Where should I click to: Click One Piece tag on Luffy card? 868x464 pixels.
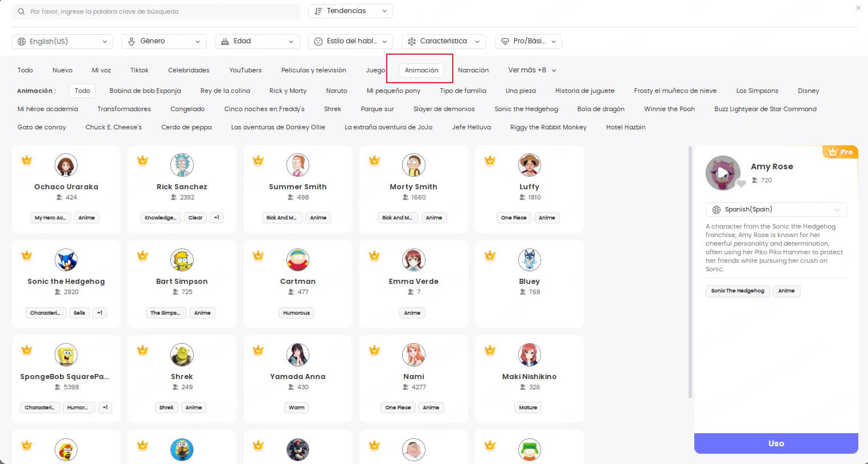(x=514, y=218)
